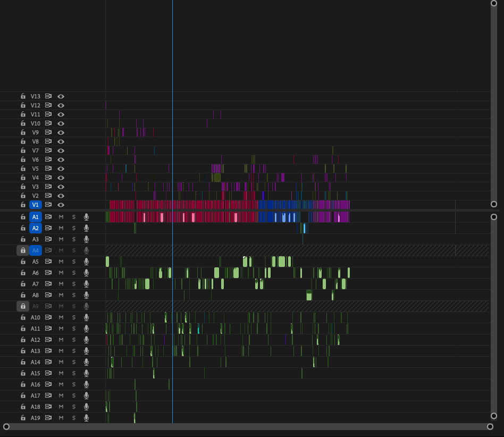Screen dimensions: 504x437
Task: Lock the A5 audio track
Action: [23, 262]
